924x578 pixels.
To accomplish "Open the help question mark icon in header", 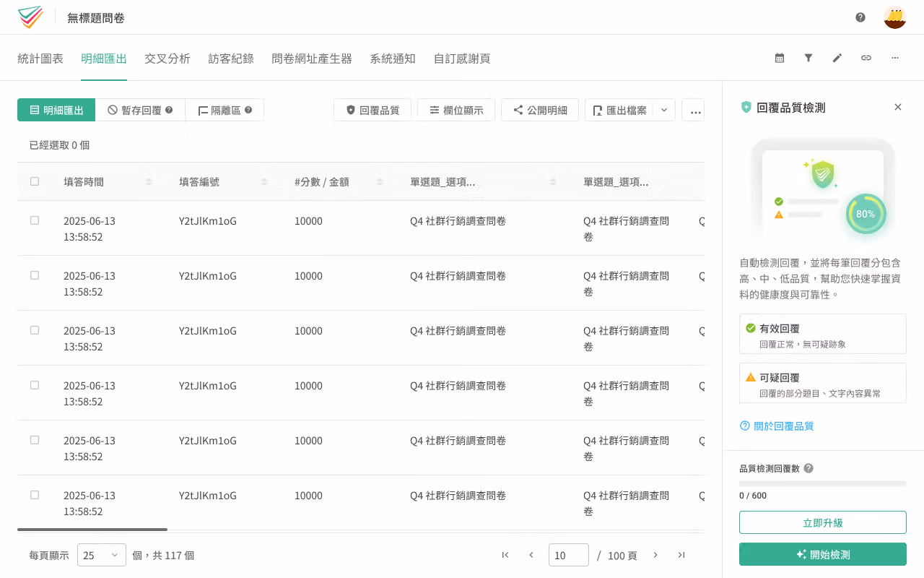I will 860,17.
